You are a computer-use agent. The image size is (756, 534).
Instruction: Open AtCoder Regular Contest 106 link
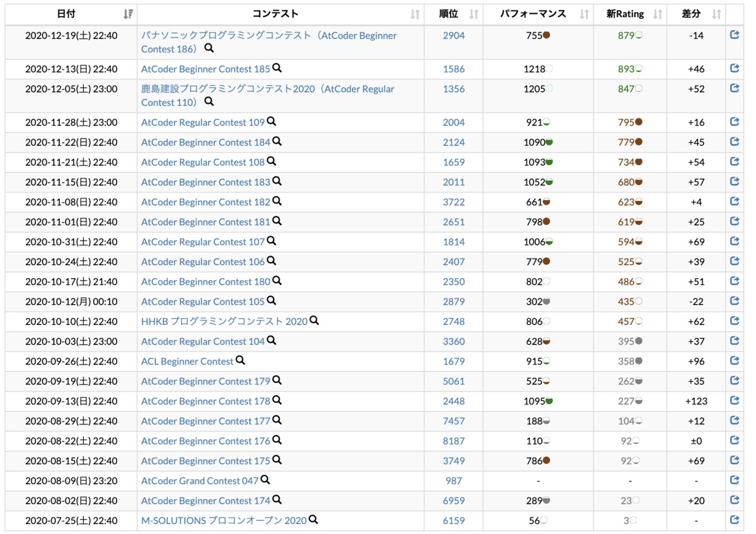[x=203, y=262]
